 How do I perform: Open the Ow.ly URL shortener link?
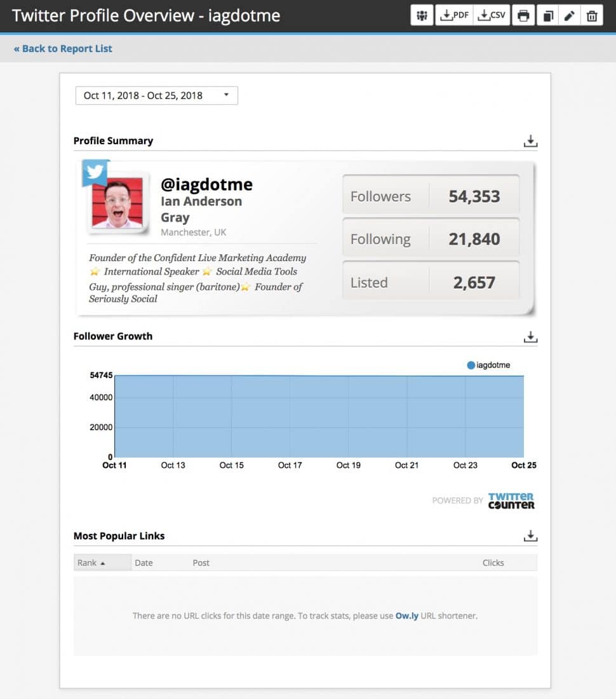point(406,616)
